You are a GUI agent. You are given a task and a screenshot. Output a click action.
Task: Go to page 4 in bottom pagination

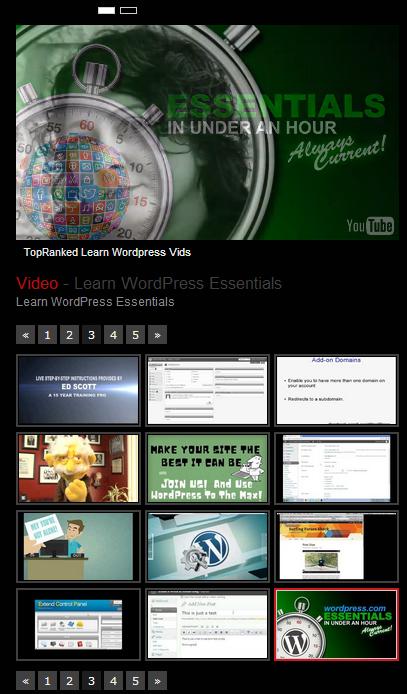(113, 681)
